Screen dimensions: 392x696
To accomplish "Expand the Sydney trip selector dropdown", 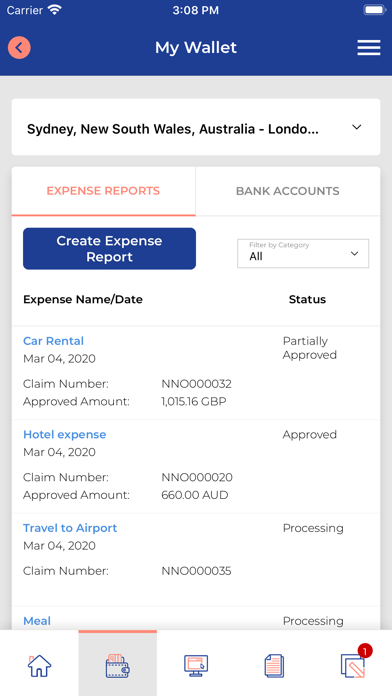I will (196, 127).
